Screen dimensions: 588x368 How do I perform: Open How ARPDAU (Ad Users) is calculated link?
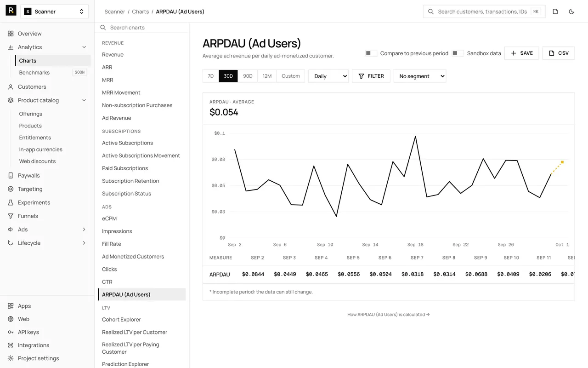pos(389,315)
